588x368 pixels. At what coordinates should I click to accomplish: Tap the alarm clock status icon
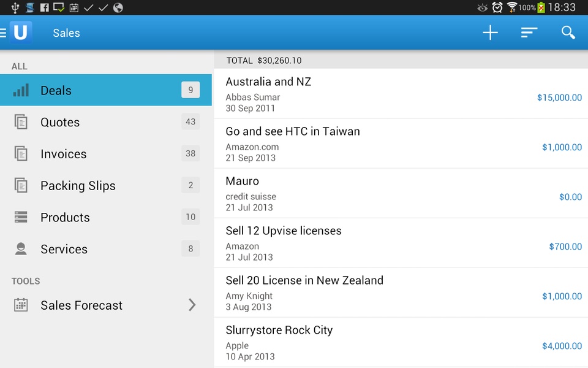497,7
